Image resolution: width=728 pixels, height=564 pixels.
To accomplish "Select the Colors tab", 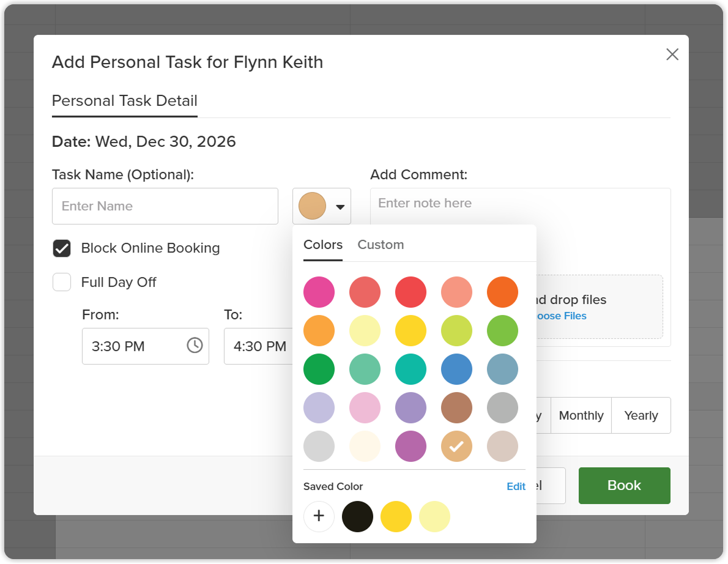I will click(x=322, y=245).
